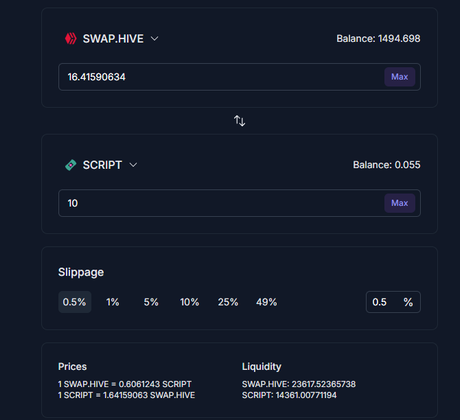Expand the SCRIPT token selector chevron
460x420 pixels.
[x=133, y=165]
